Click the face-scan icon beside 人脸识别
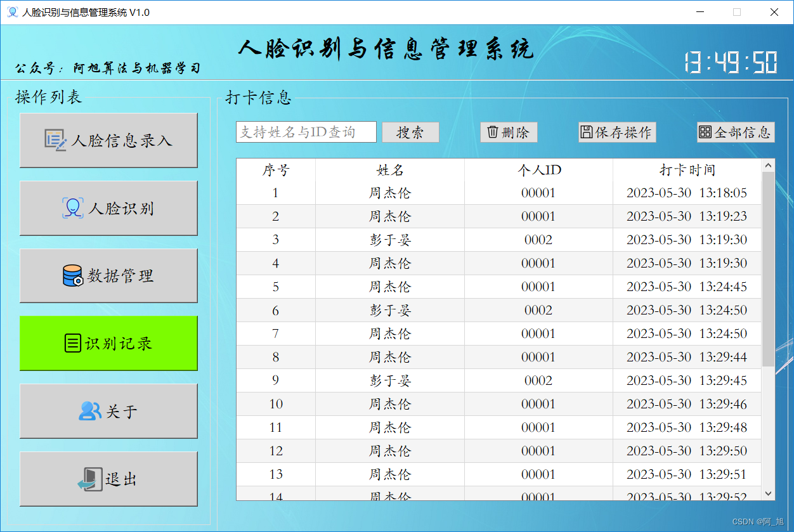Viewport: 794px width, 532px height. [73, 208]
